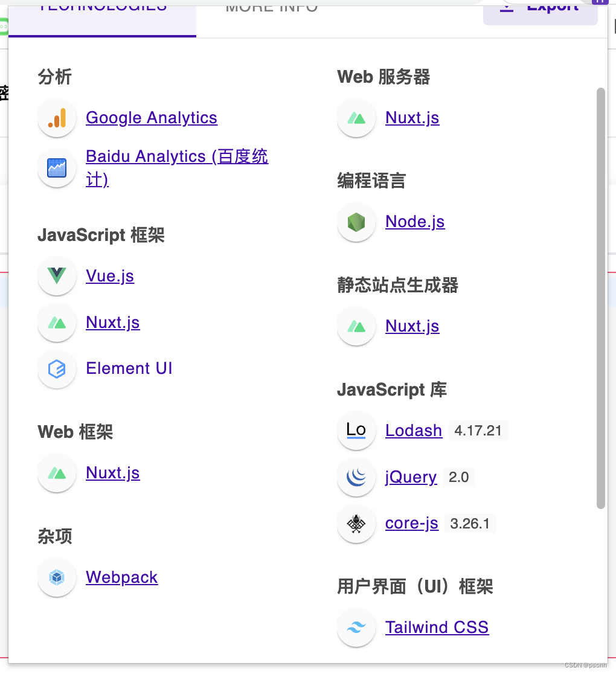Click the popup vertical scrollbar
Viewport: 616px width, 674px height.
coord(601,298)
